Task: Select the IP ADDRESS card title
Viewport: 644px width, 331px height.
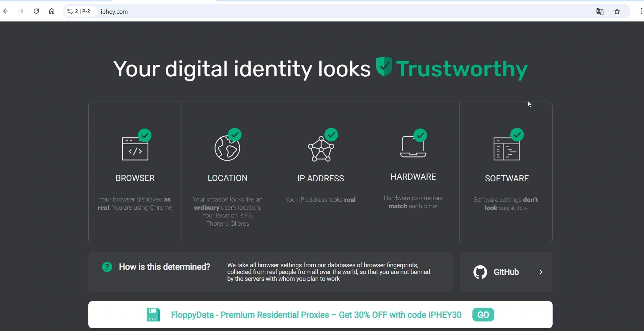Action: (x=320, y=178)
